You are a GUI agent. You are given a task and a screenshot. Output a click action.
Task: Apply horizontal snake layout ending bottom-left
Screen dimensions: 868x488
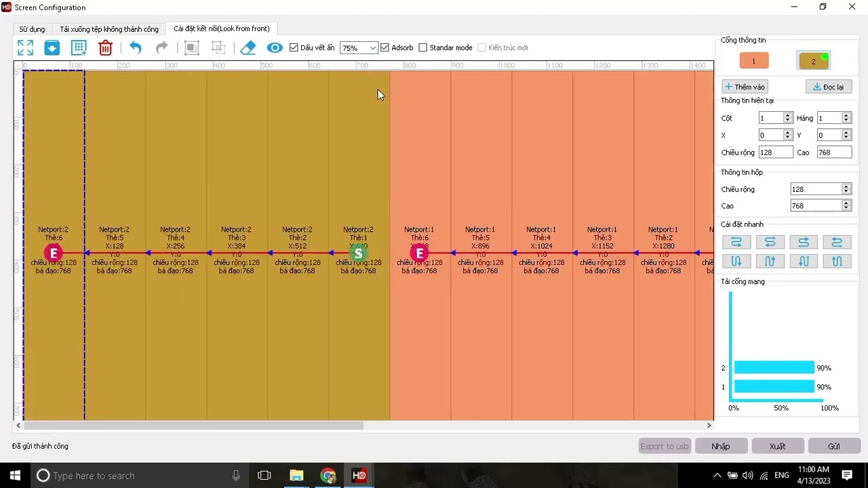[x=770, y=242]
